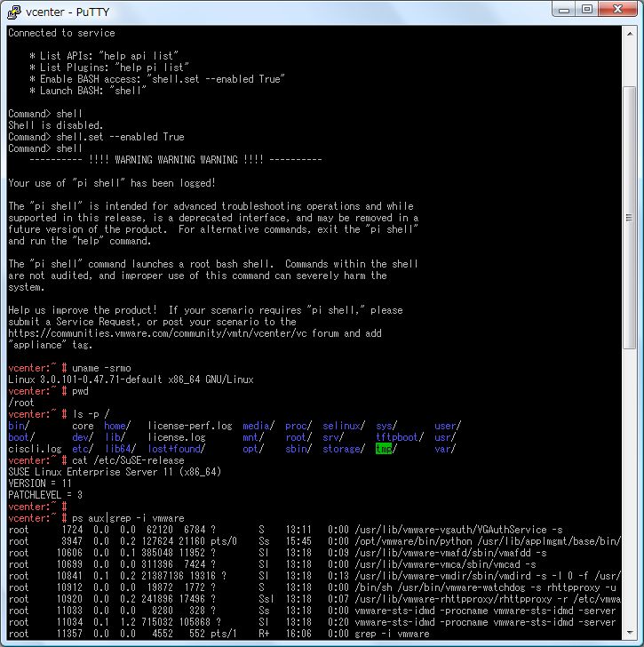Click the 'ps aux|grep -i vmware' command

128,518
